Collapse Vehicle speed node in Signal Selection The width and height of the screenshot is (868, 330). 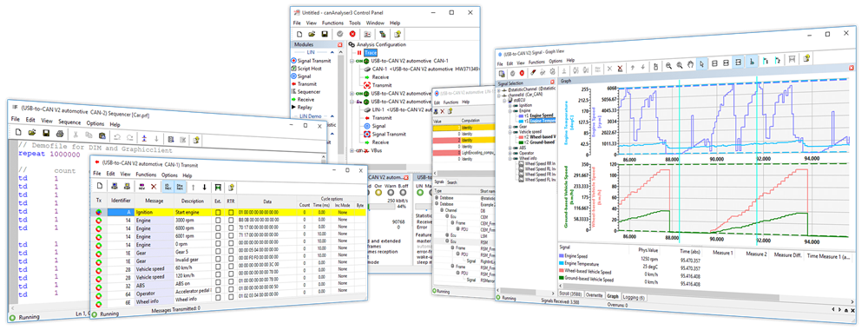click(x=509, y=132)
